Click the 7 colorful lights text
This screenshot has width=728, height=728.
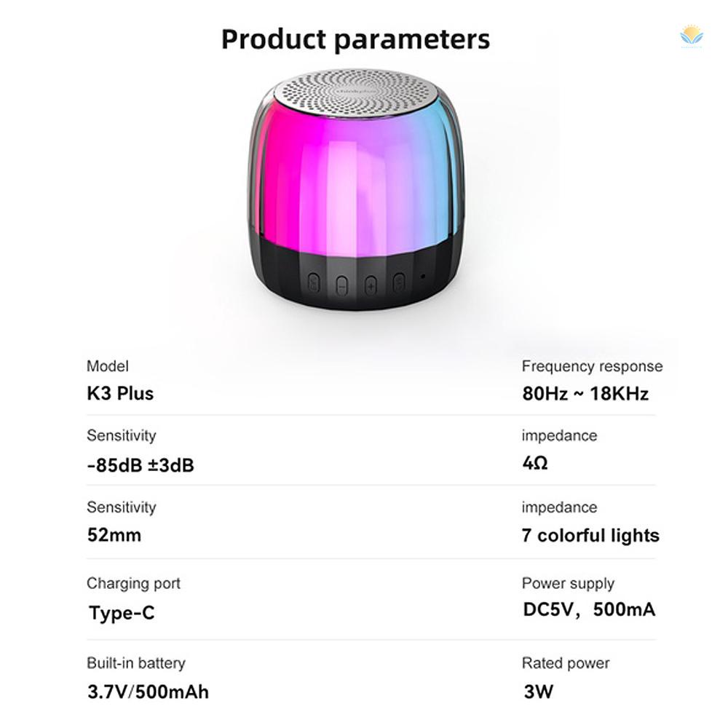tap(590, 536)
